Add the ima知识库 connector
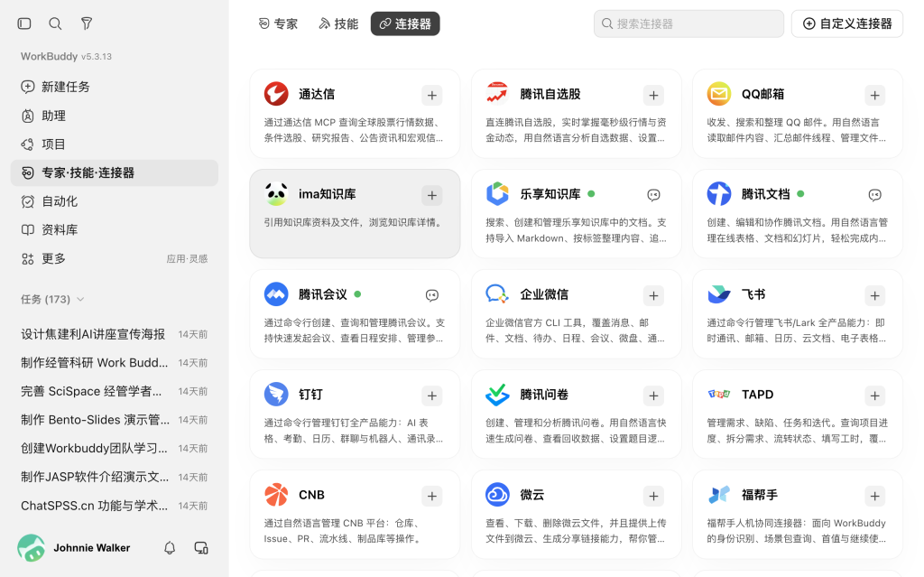 pyautogui.click(x=432, y=195)
